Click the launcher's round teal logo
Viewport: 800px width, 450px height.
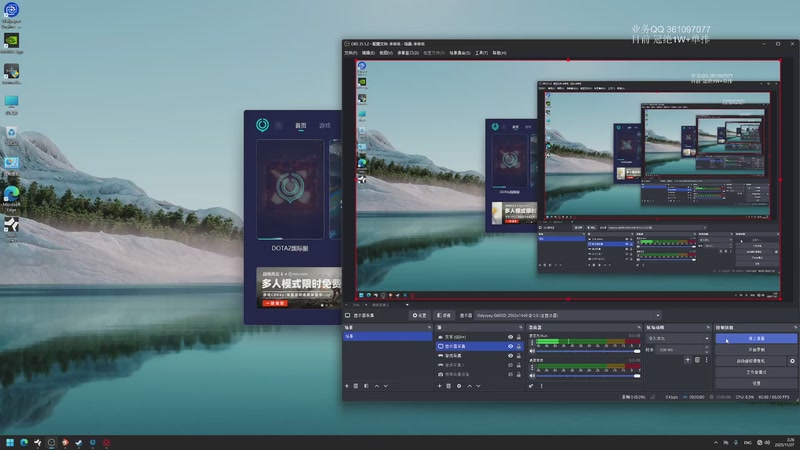(262, 125)
